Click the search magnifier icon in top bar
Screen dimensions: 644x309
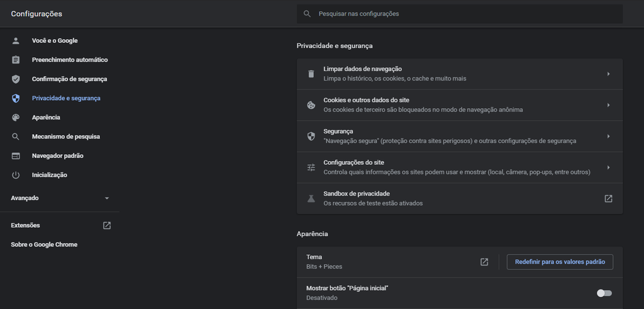click(307, 14)
